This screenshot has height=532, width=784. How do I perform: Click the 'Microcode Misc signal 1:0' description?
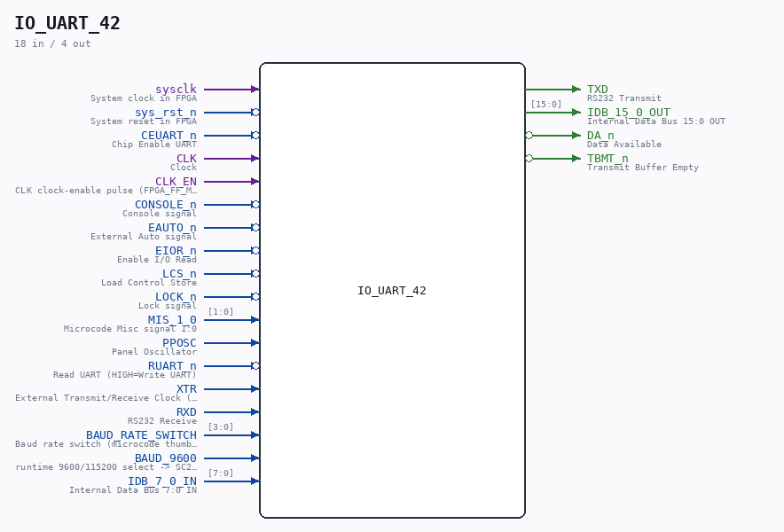(x=130, y=328)
